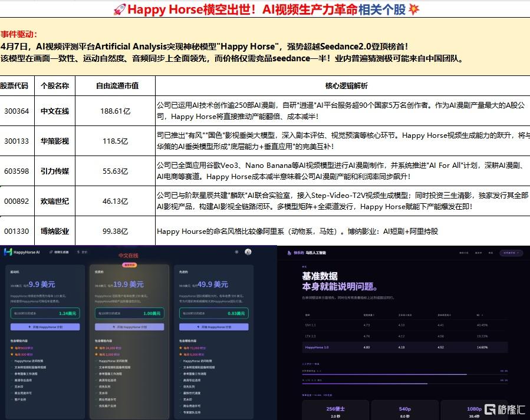Start the HappyHorse plan under 49.9 美元
Viewport: 530px width, 420px height.
(213, 327)
